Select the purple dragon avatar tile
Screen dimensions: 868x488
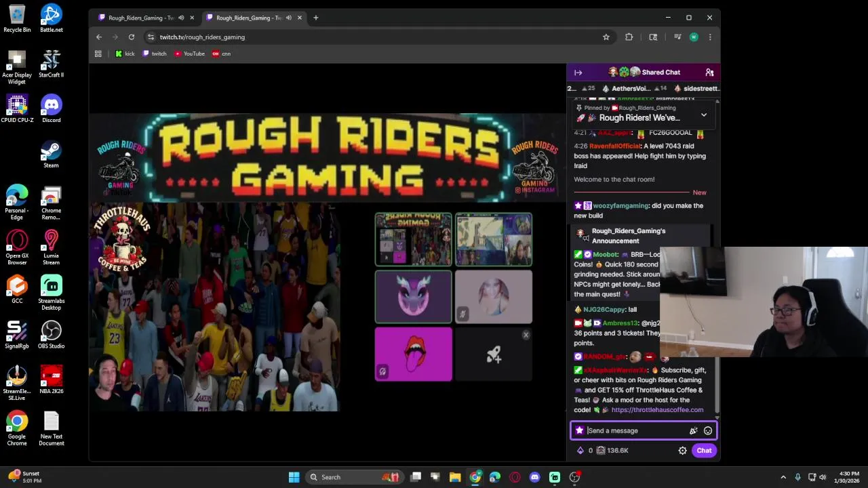point(413,297)
